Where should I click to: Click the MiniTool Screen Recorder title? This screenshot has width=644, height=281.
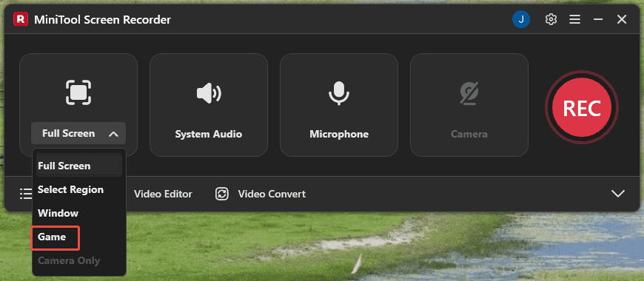coord(102,19)
